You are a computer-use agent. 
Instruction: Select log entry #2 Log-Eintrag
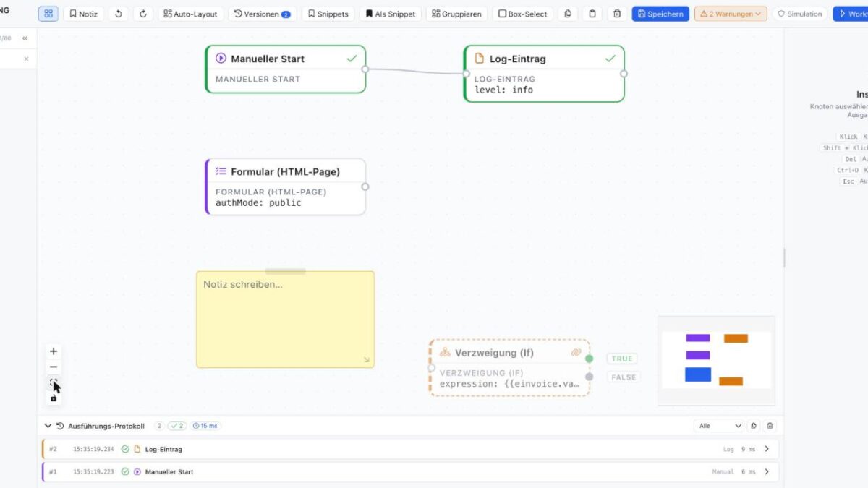[x=410, y=449]
